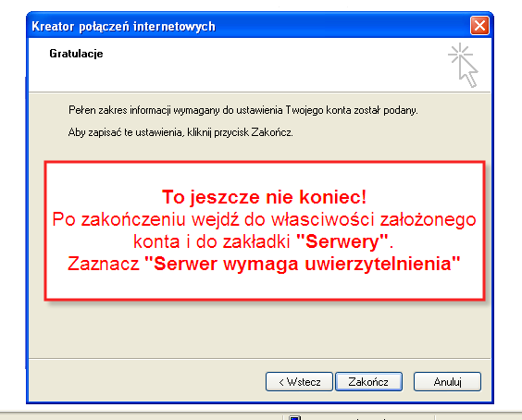The height and width of the screenshot is (420, 522).
Task: Close the Kreator połączeń internetowych window
Action: click(x=479, y=26)
